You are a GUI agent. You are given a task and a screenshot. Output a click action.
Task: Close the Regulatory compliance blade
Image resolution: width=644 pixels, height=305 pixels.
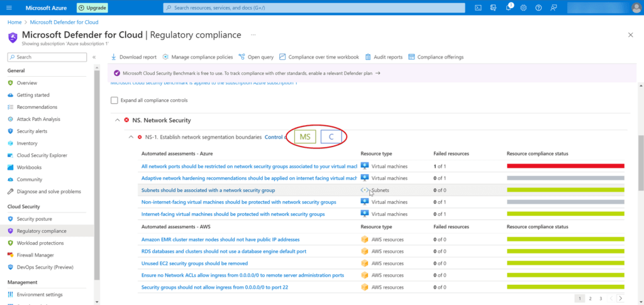tap(630, 35)
